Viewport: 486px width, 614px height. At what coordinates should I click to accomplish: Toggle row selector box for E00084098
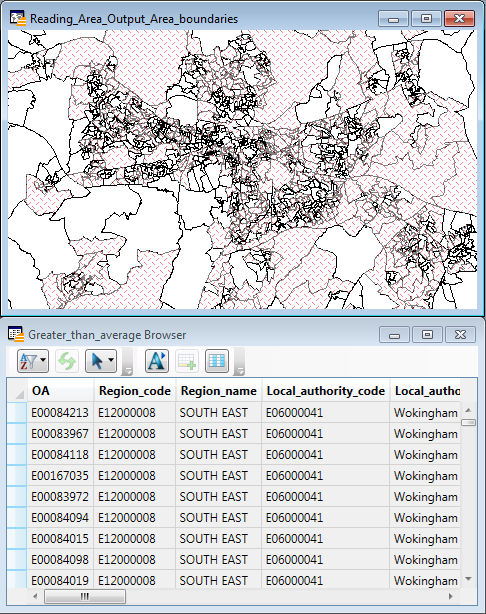pyautogui.click(x=17, y=559)
